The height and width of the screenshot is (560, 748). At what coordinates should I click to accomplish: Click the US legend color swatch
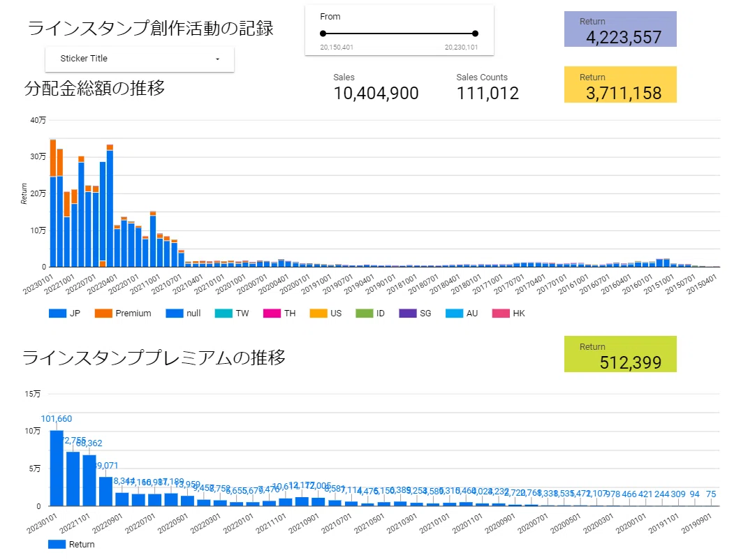click(318, 314)
